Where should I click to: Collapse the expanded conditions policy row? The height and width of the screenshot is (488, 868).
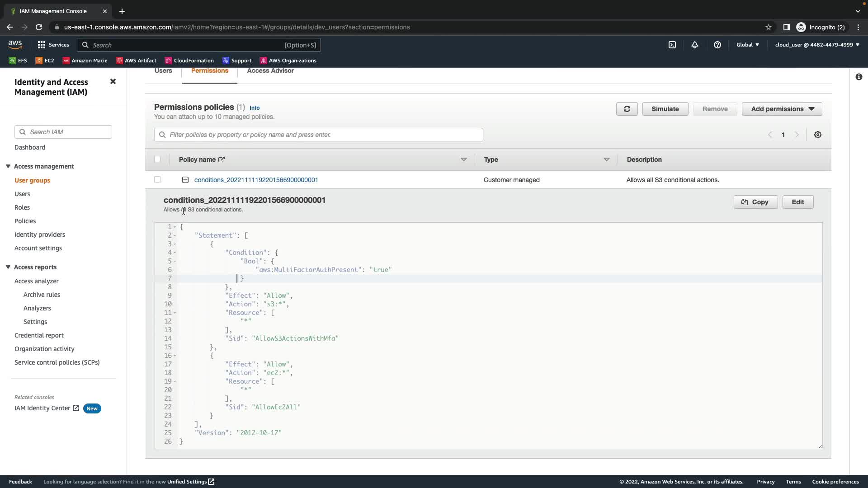185,180
